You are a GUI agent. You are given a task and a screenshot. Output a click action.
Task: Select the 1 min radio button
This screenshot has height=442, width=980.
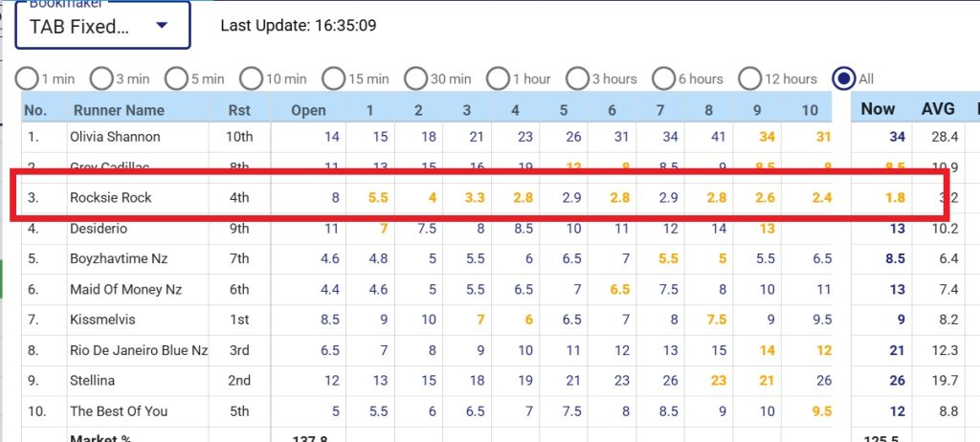tap(28, 78)
